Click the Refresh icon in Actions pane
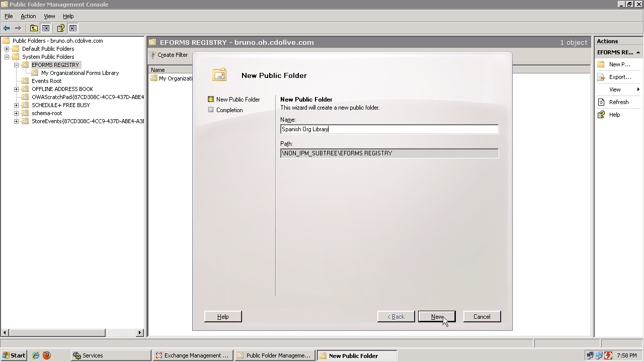 [x=601, y=102]
